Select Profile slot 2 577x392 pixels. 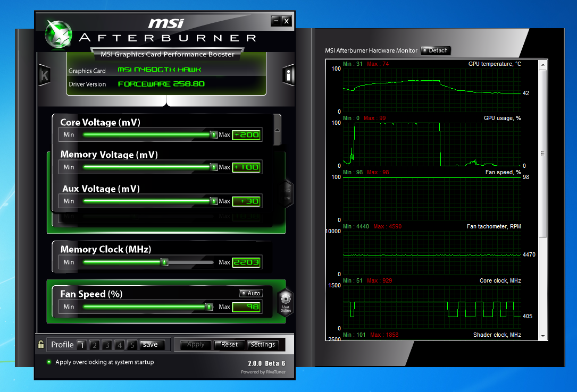pos(95,345)
